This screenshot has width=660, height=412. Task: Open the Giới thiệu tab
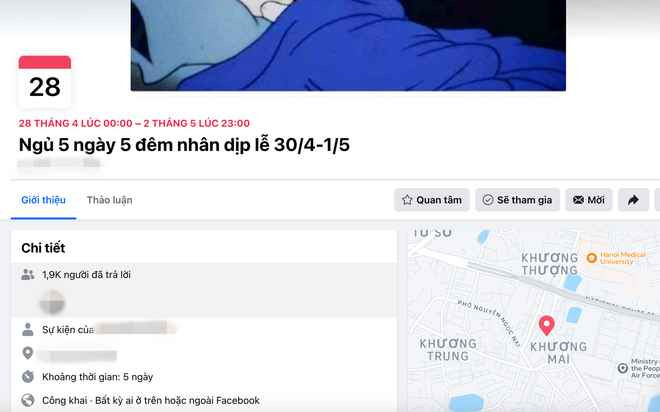tap(43, 200)
